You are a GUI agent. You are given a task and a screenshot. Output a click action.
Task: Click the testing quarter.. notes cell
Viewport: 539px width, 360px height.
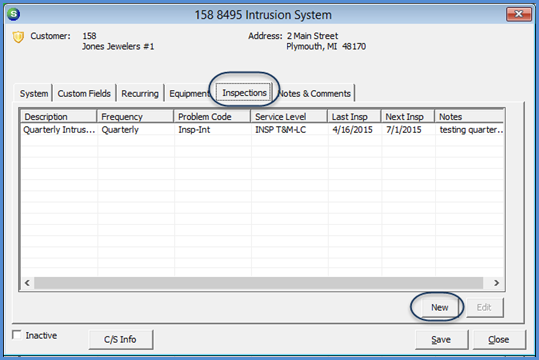click(x=471, y=130)
